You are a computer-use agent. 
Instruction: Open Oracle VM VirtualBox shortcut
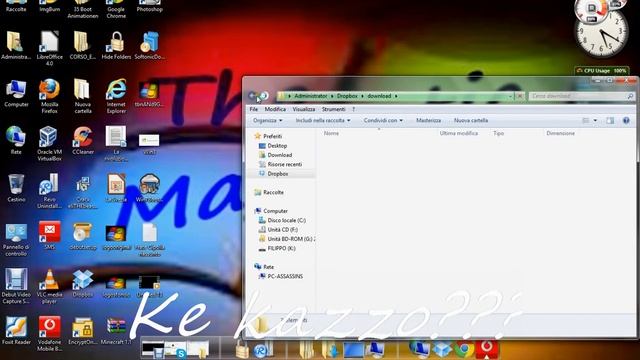pos(49,143)
